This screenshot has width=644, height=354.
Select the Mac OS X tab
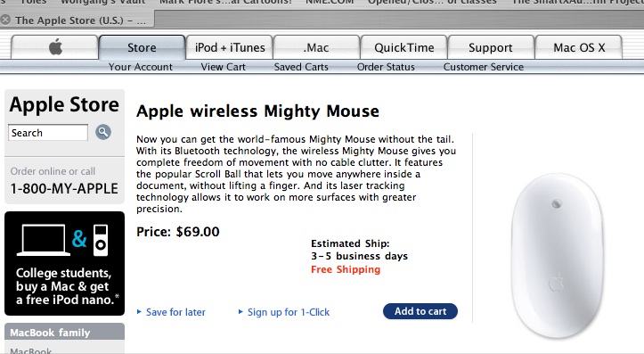pos(579,47)
